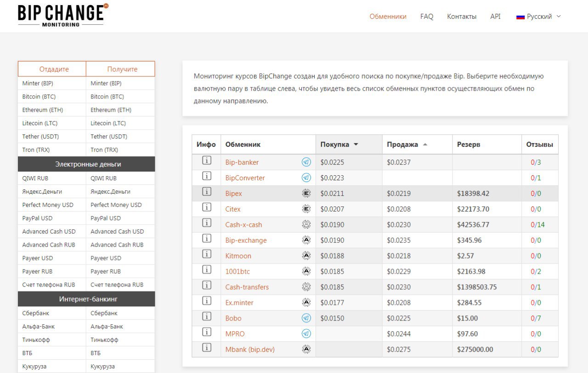Click Bipex purchase rate $0.0211
Viewport: 588px width, 373px height.
[x=332, y=193]
